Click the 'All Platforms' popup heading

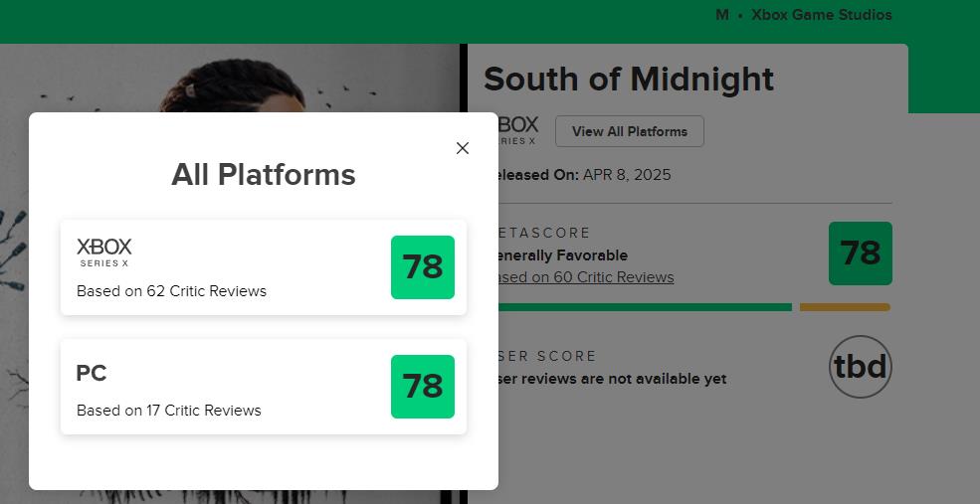click(264, 175)
